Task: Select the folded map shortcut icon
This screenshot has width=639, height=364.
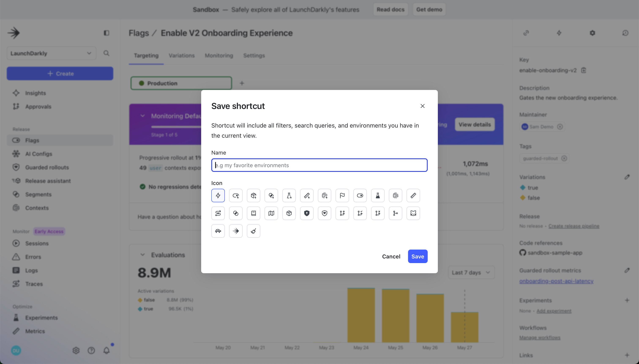Action: tap(271, 213)
